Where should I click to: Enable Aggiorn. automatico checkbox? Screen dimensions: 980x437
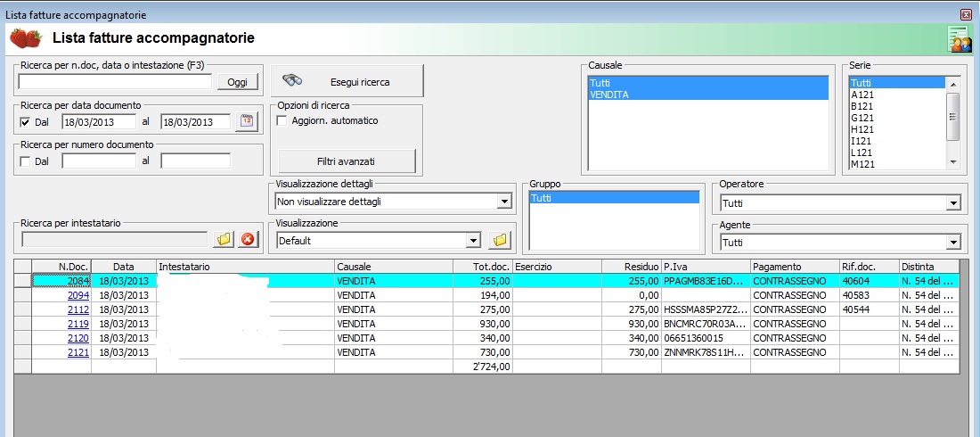(x=282, y=120)
